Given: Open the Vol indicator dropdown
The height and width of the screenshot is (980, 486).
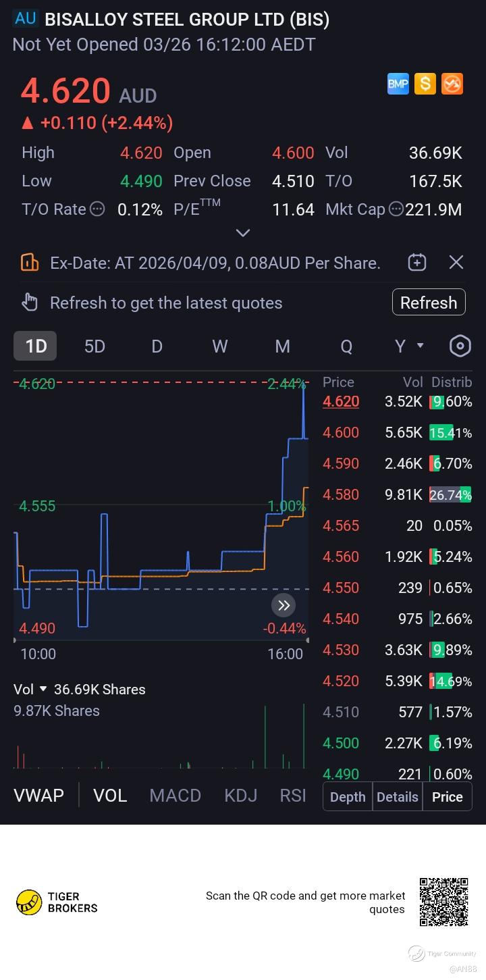Looking at the screenshot, I should 30,690.
